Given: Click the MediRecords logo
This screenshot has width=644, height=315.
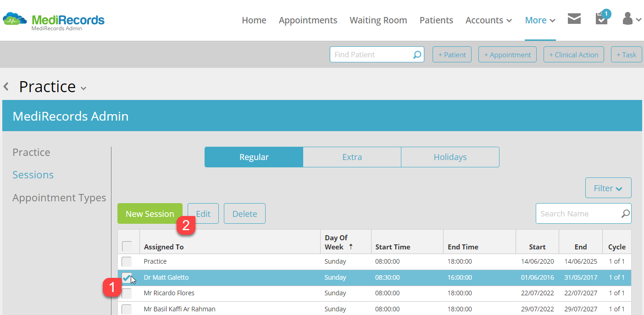Looking at the screenshot, I should pyautogui.click(x=54, y=20).
